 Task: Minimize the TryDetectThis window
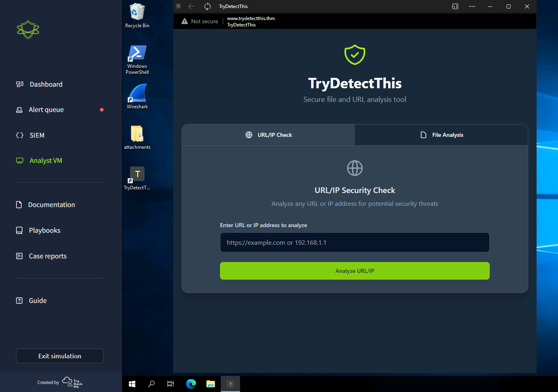490,6
